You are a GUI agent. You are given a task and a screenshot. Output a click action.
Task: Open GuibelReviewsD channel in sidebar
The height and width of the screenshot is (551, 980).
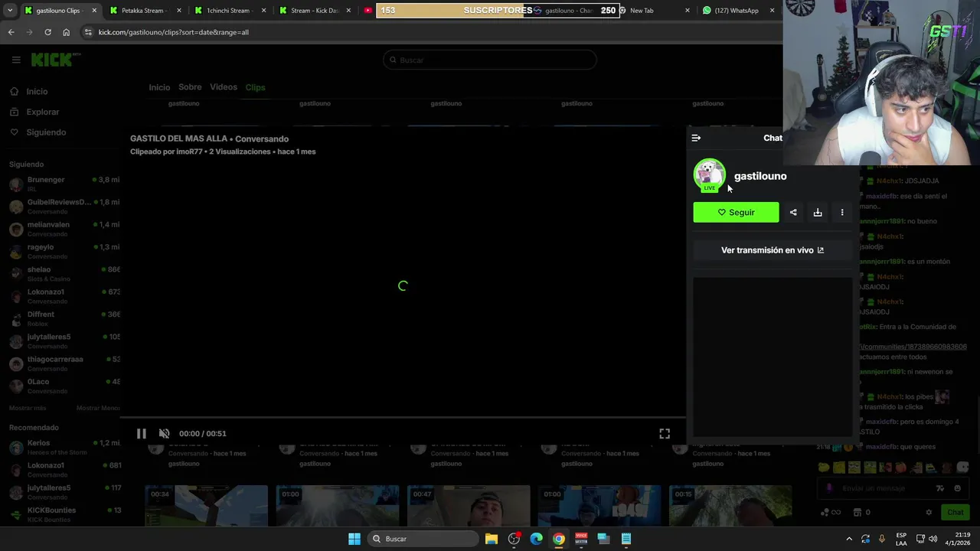coord(64,206)
